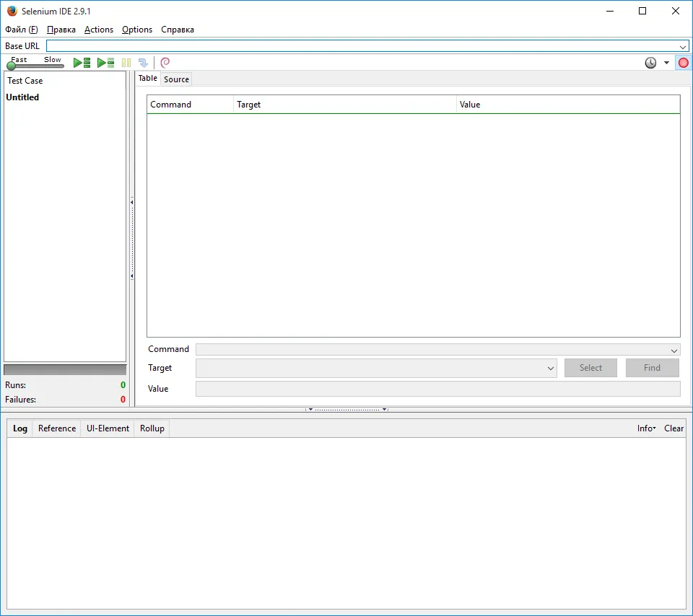This screenshot has width=693, height=616.
Task: Open the Log tab
Action: pyautogui.click(x=20, y=428)
